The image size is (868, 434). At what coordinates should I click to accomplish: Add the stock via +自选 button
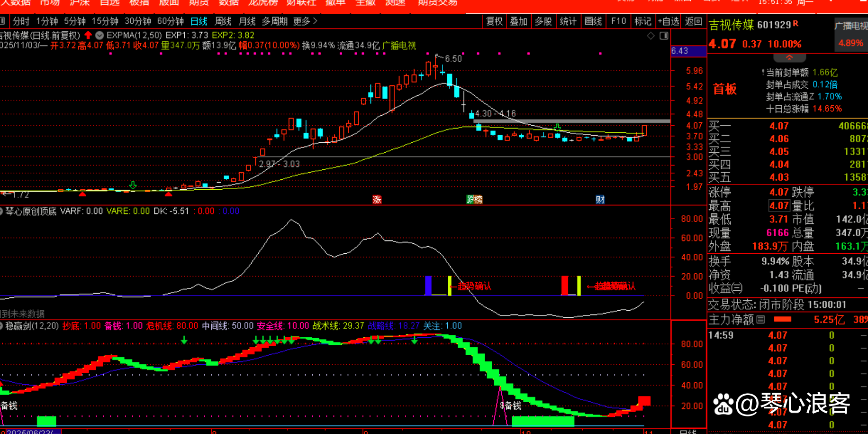668,21
